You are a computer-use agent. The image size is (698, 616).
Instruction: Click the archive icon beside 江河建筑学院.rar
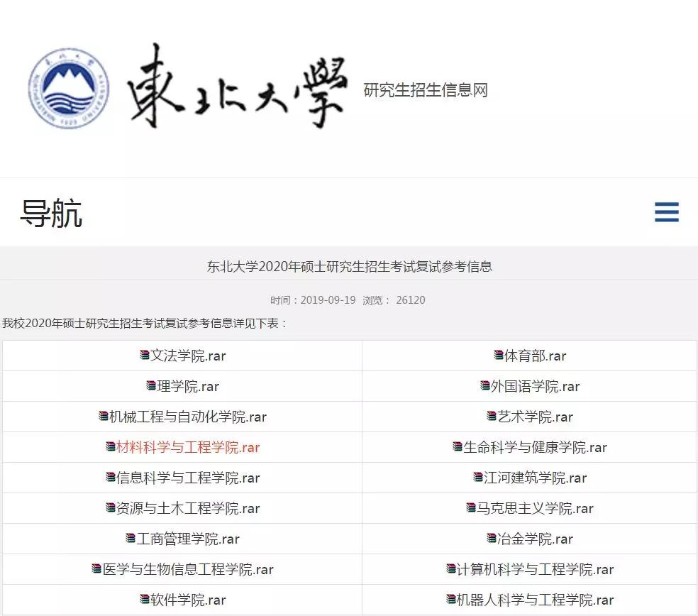pyautogui.click(x=478, y=477)
